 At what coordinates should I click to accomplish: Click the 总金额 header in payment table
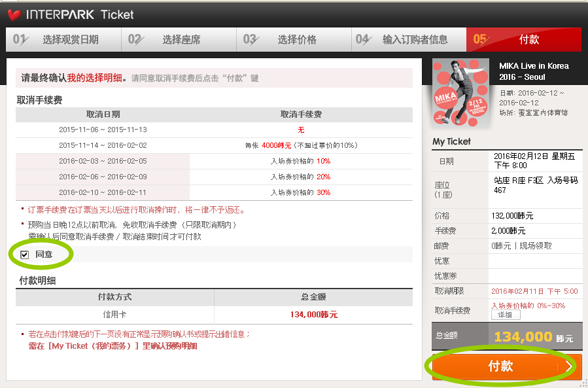point(313,297)
